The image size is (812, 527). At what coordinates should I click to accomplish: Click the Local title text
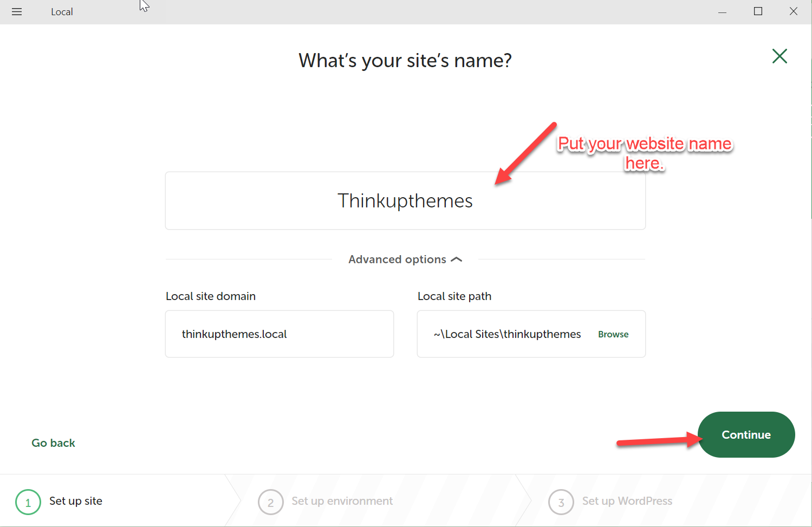pos(62,12)
